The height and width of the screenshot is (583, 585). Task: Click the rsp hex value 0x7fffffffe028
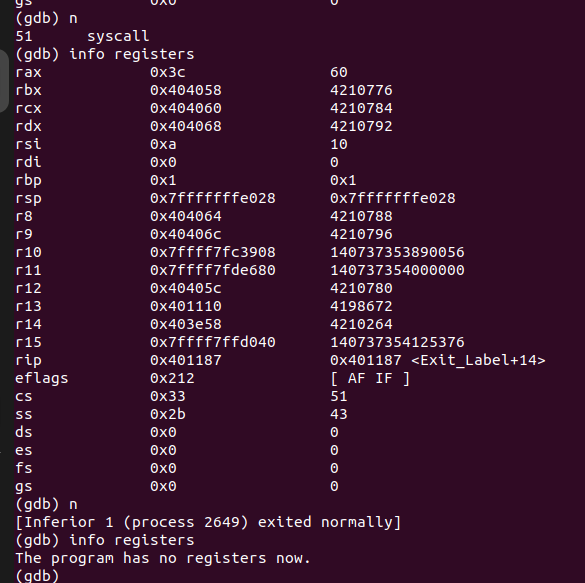(x=213, y=198)
